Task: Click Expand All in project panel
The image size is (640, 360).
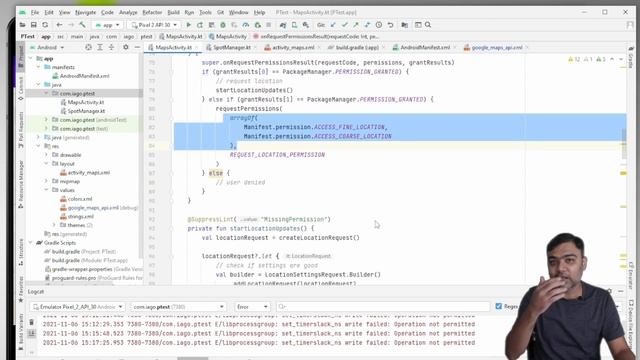Action: [x=100, y=47]
